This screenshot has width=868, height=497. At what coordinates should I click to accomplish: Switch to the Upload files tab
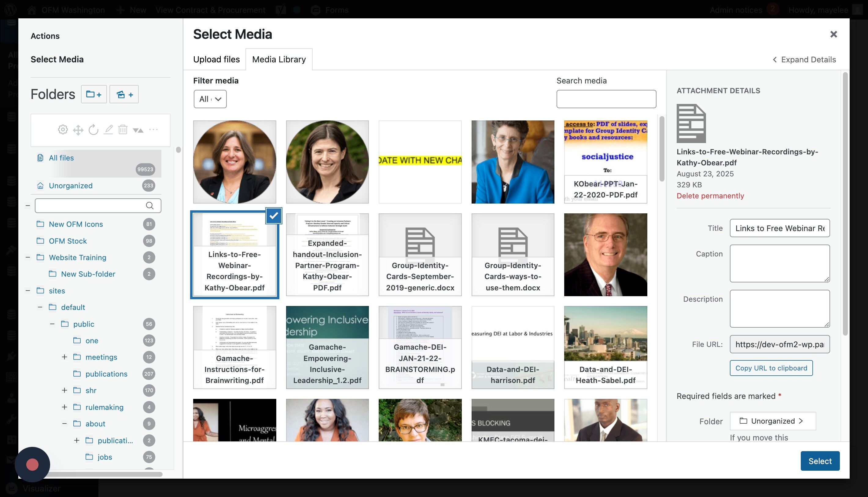pos(216,59)
